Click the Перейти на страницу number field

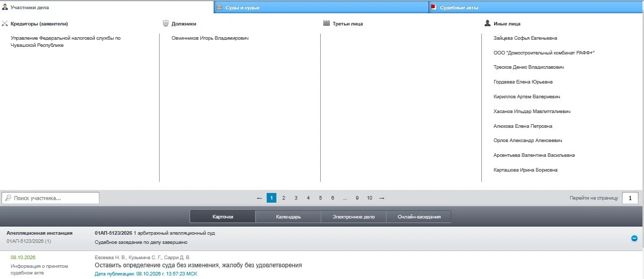630,198
